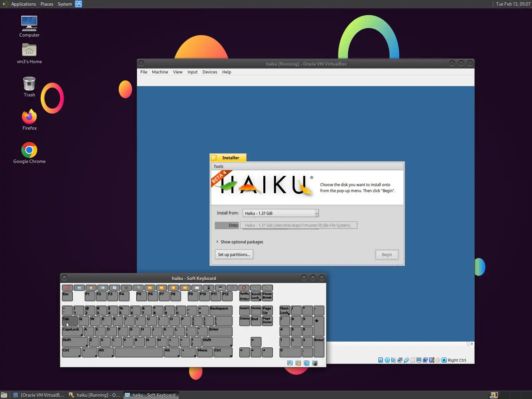Click the Previous Track multimedia key
This screenshot has width=532, height=399.
162,288
